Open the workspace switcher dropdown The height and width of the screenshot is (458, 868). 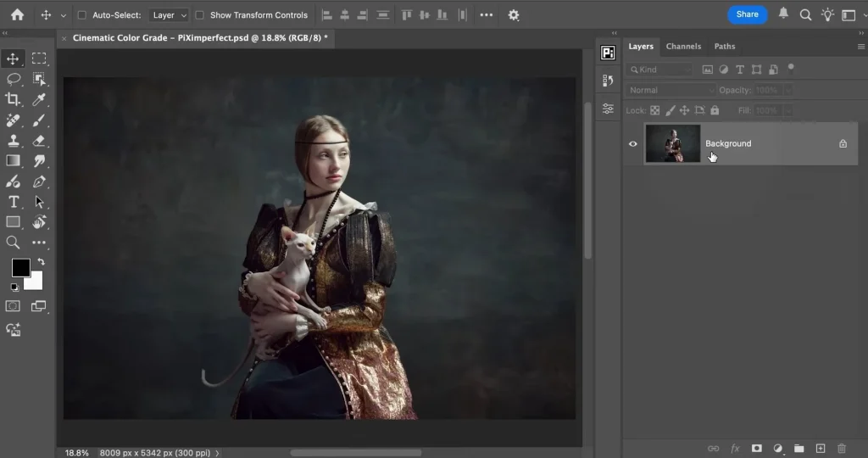pyautogui.click(x=849, y=15)
